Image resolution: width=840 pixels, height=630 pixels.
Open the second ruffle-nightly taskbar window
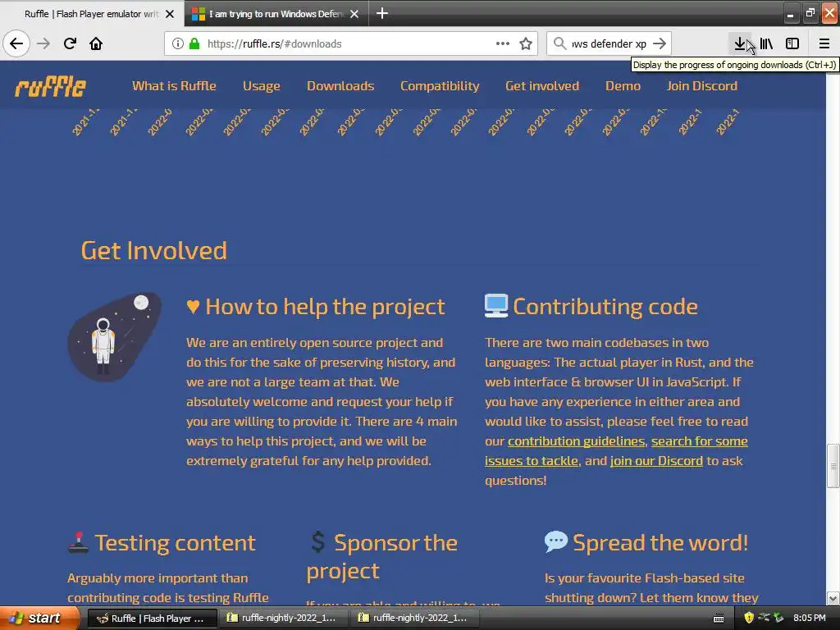tap(414, 619)
